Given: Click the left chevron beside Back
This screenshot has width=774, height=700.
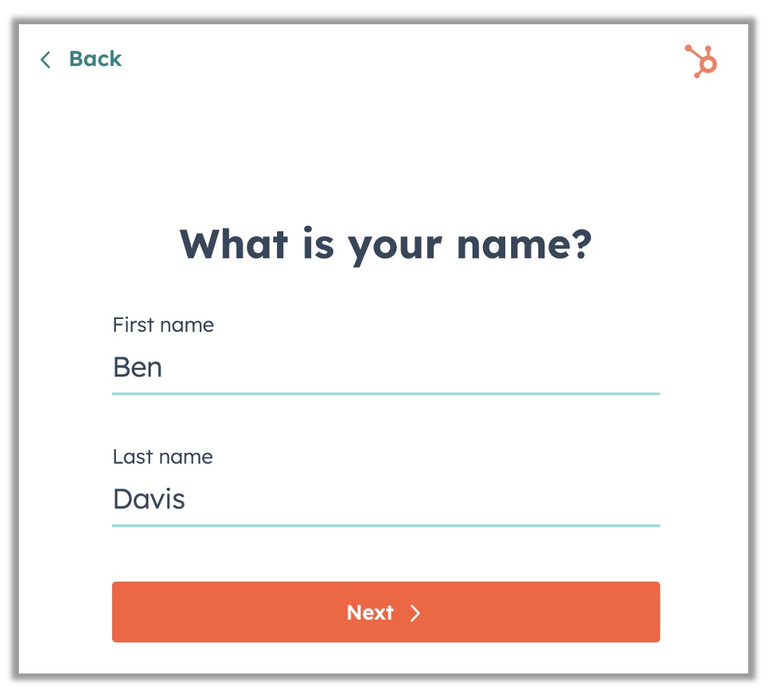Looking at the screenshot, I should pyautogui.click(x=45, y=60).
